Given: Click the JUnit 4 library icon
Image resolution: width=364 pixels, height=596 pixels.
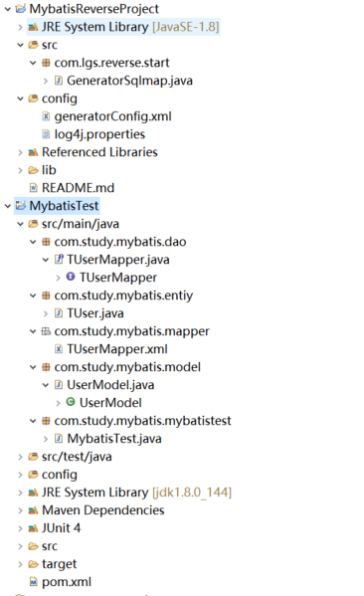Looking at the screenshot, I should [x=33, y=528].
